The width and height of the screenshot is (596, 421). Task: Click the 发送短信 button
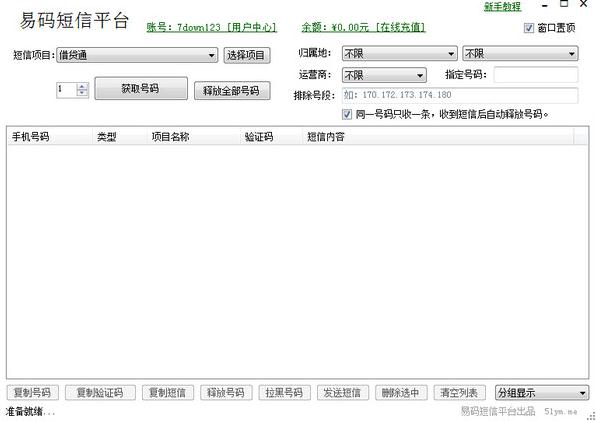(x=342, y=393)
